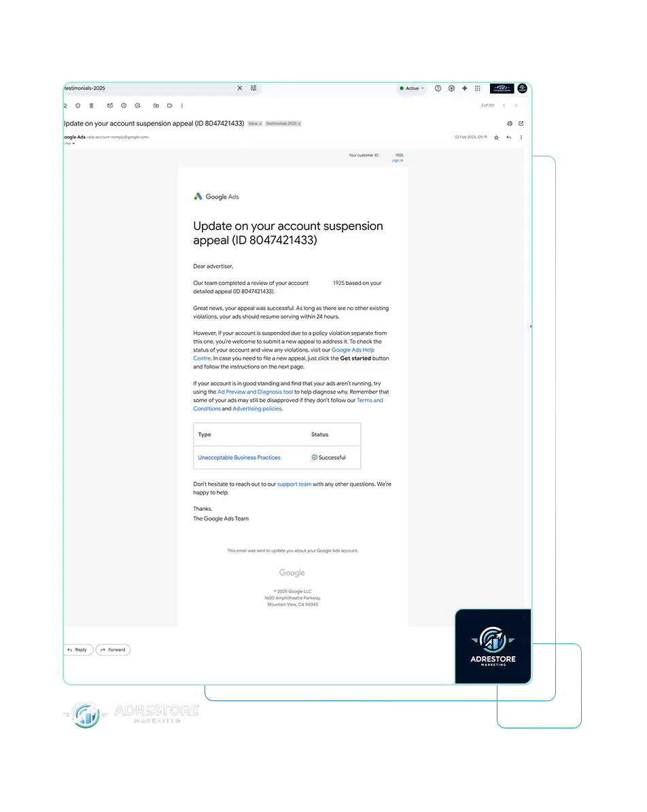
Task: Open the Terms and Conditions link
Action: (370, 401)
